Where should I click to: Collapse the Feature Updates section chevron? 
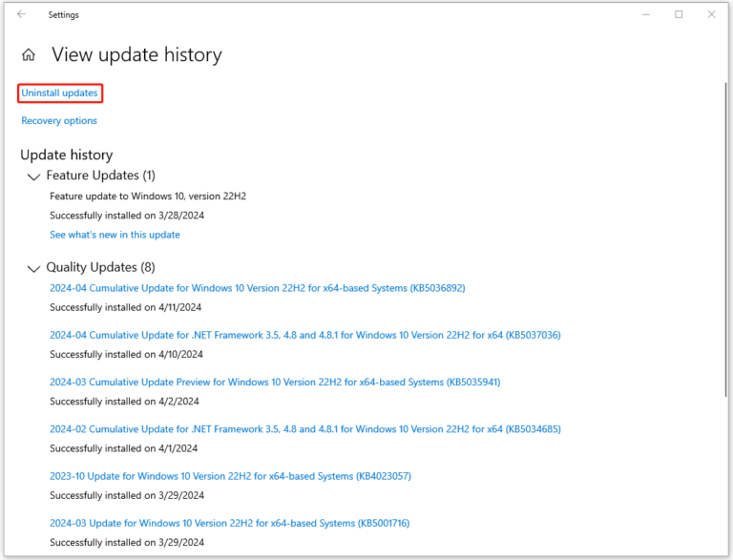(x=34, y=176)
